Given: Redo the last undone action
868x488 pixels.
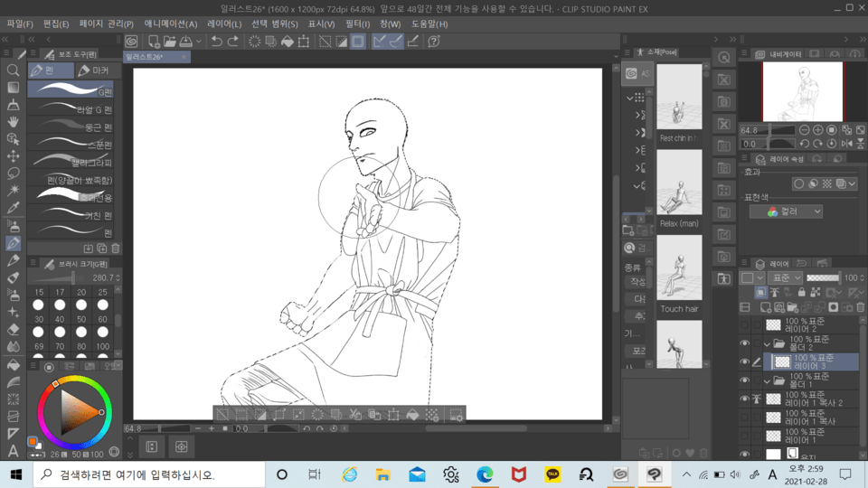Looking at the screenshot, I should pos(233,41).
